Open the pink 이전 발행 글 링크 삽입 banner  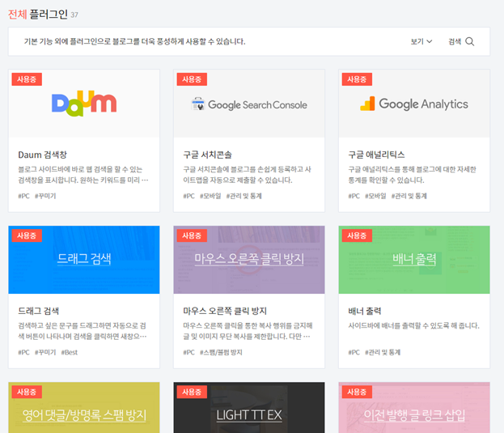(414, 408)
